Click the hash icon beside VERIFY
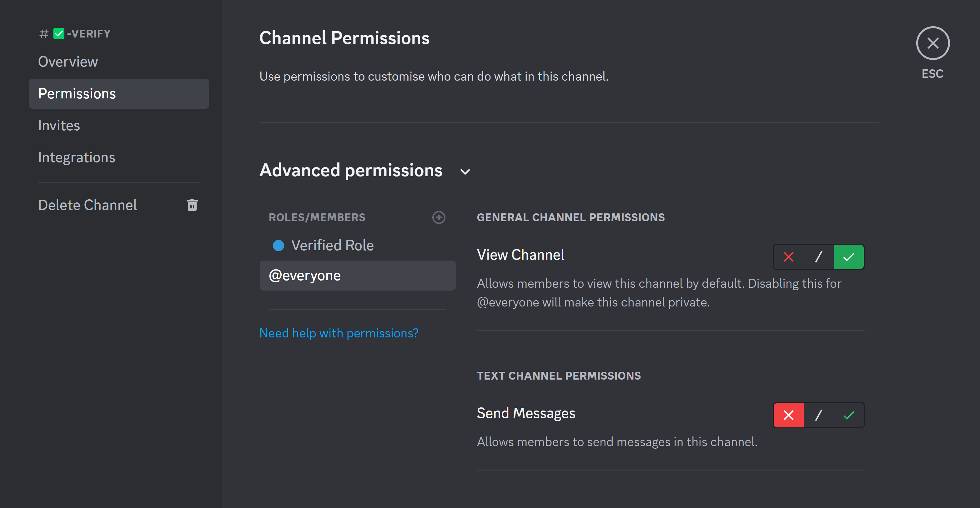 [x=44, y=34]
